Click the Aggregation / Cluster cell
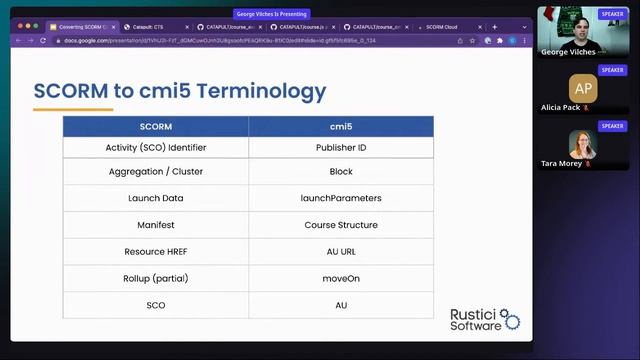 point(156,171)
